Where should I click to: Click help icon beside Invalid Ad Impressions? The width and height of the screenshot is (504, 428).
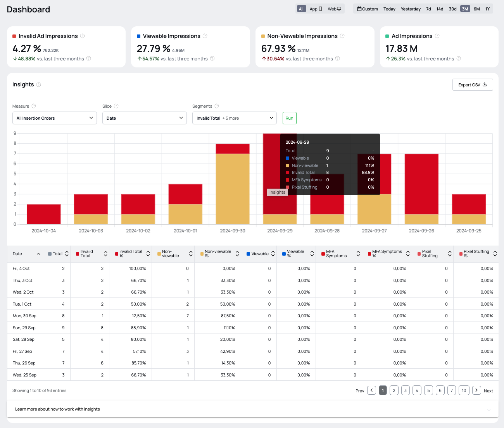point(82,36)
